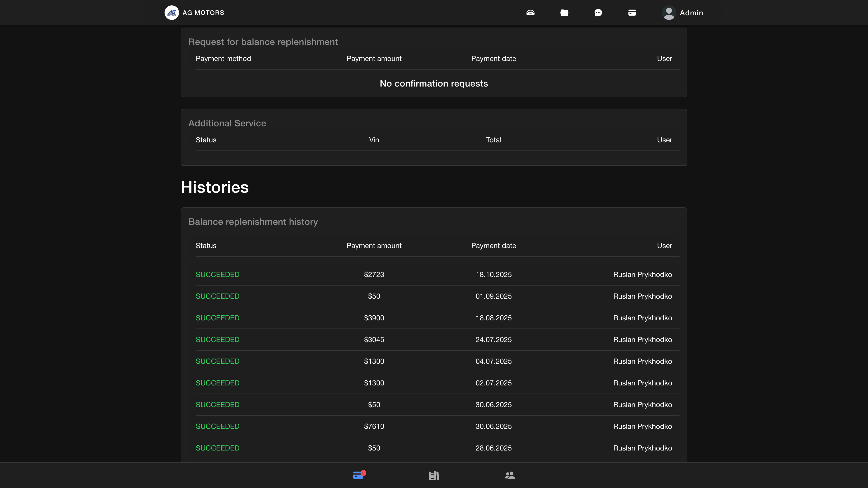Image resolution: width=868 pixels, height=488 pixels.
Task: Click $1300 amount in 02.07.2025 row
Action: click(374, 383)
